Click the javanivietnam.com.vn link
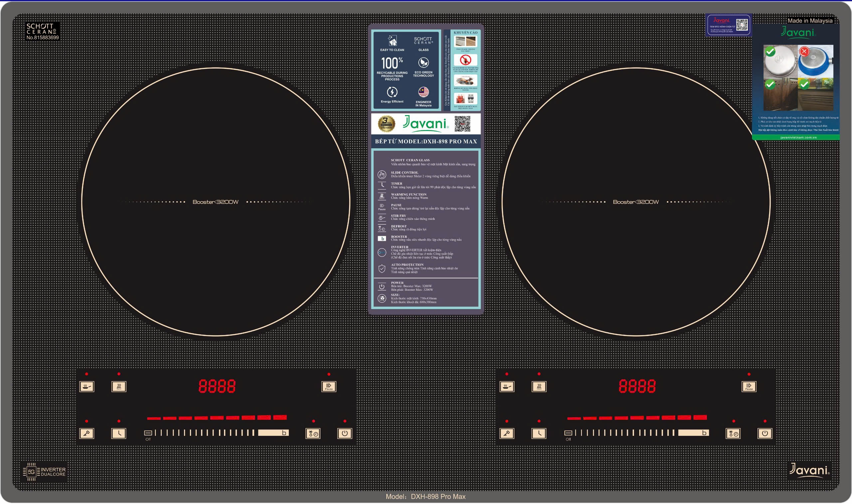The image size is (852, 504). pos(798,137)
